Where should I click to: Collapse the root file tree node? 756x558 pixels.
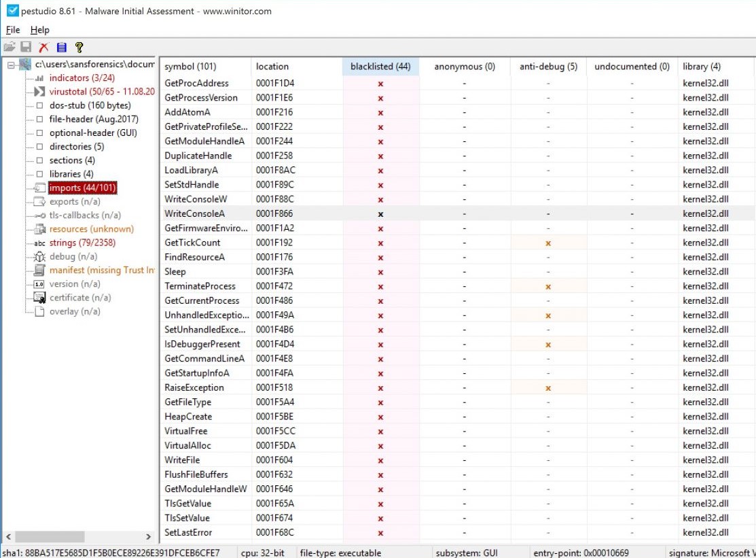tap(11, 65)
